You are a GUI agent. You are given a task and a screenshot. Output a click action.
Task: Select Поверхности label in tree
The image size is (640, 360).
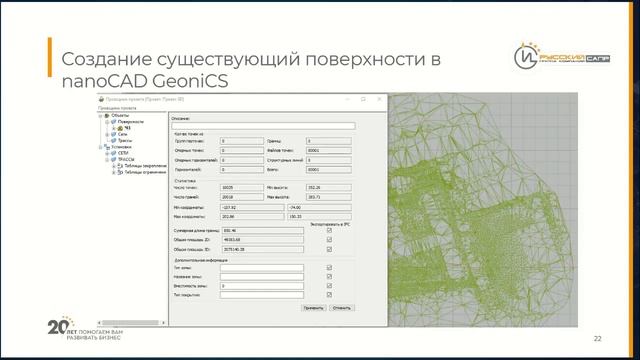(x=131, y=122)
